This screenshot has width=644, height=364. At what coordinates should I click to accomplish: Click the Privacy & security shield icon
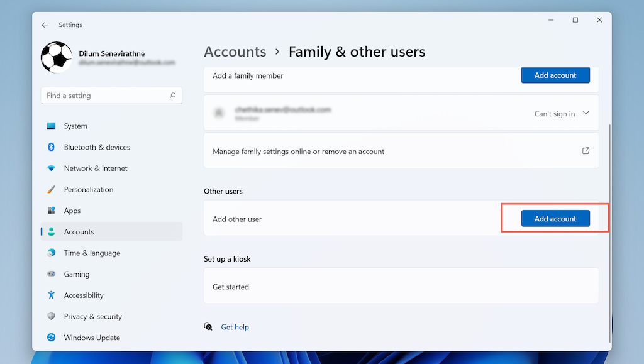tap(52, 316)
